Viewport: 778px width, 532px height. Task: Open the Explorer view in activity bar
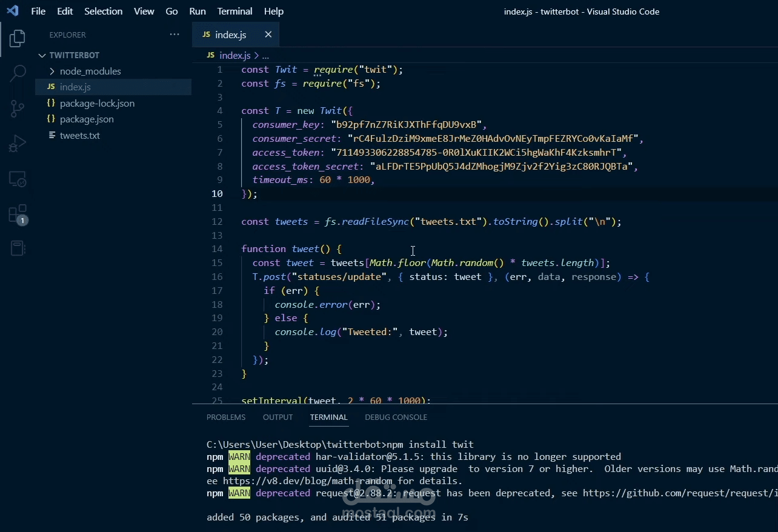click(18, 39)
